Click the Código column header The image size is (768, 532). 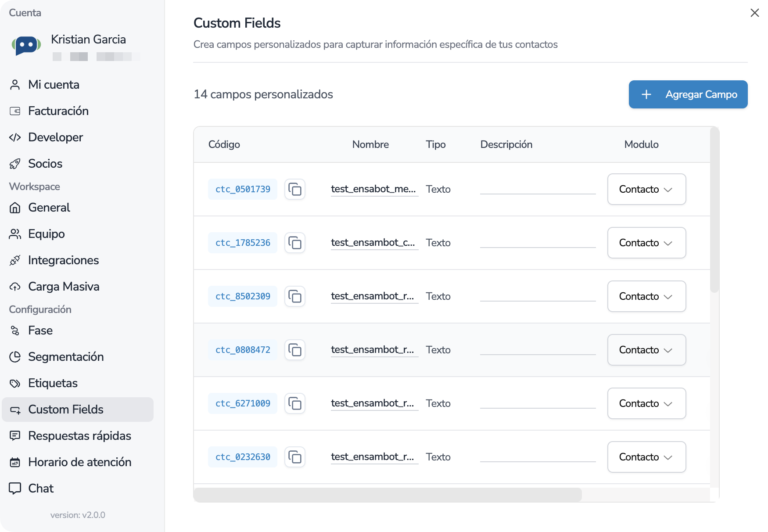(x=224, y=144)
